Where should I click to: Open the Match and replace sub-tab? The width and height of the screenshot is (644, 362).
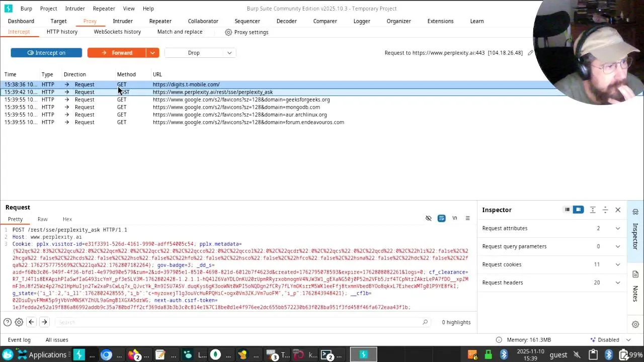point(180,32)
